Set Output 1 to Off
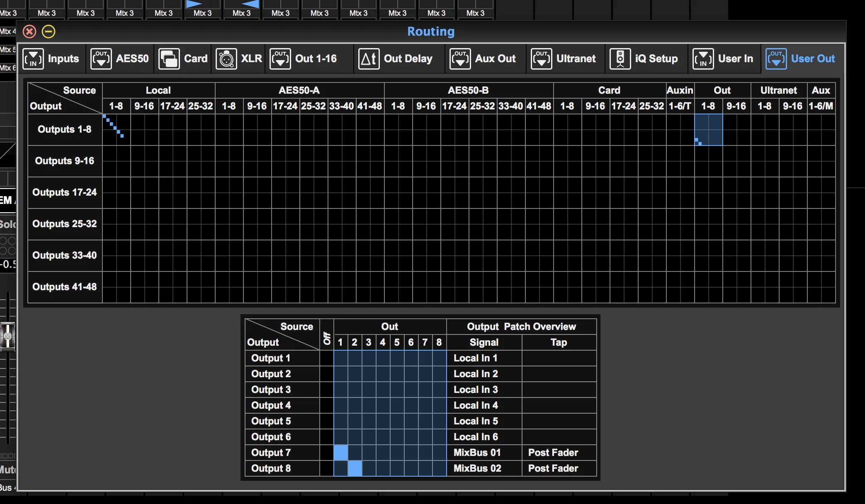 click(327, 358)
